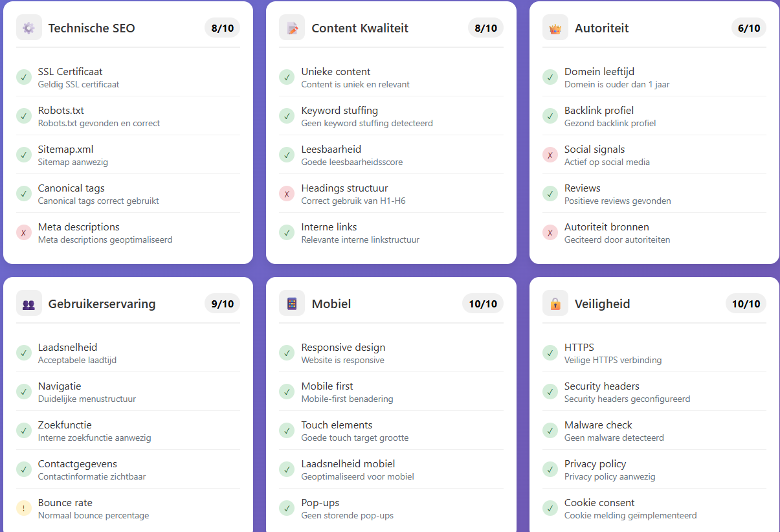Click the green checkmark beside Responsive design

[x=287, y=353]
